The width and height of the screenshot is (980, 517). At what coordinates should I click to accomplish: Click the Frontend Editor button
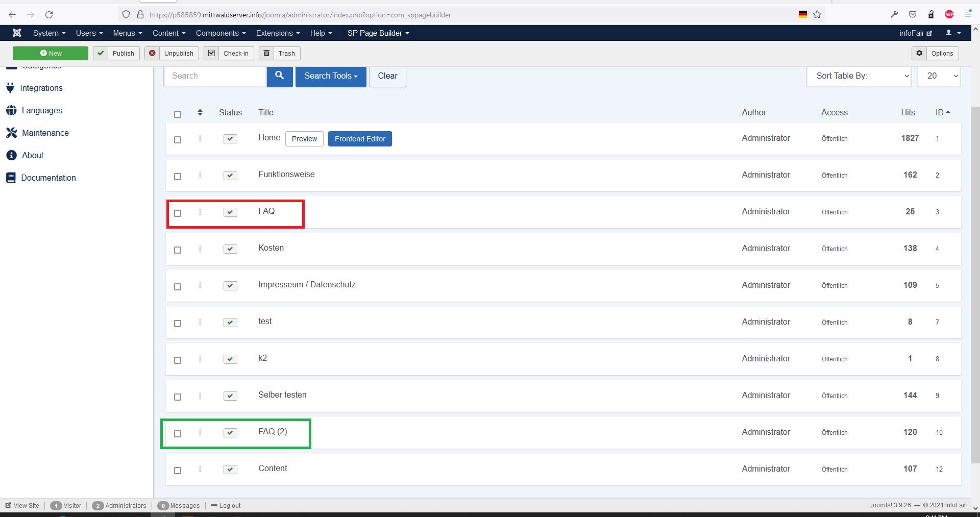coord(360,139)
